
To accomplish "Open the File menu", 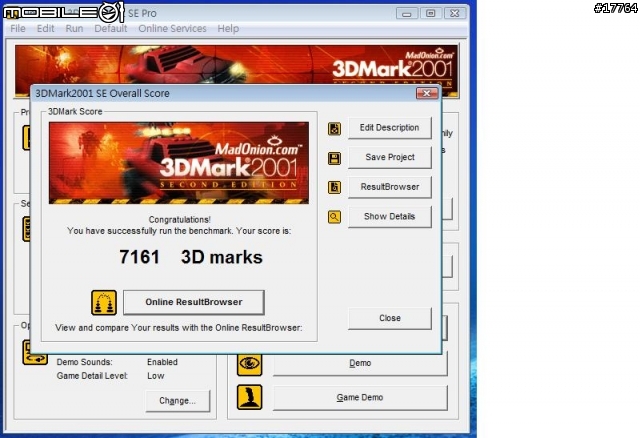I will pyautogui.click(x=18, y=29).
